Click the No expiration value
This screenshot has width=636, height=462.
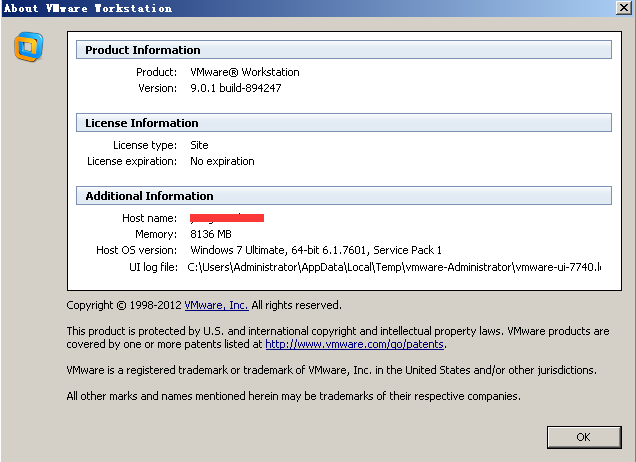222,161
